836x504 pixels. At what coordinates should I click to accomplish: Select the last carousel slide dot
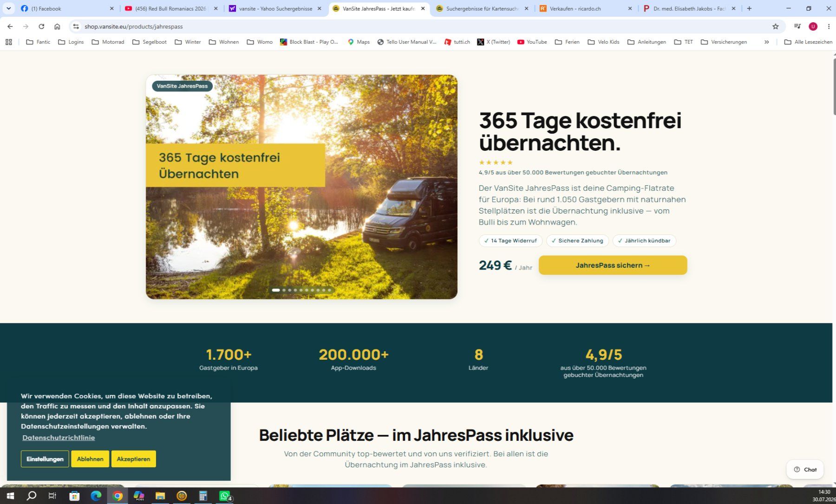329,290
